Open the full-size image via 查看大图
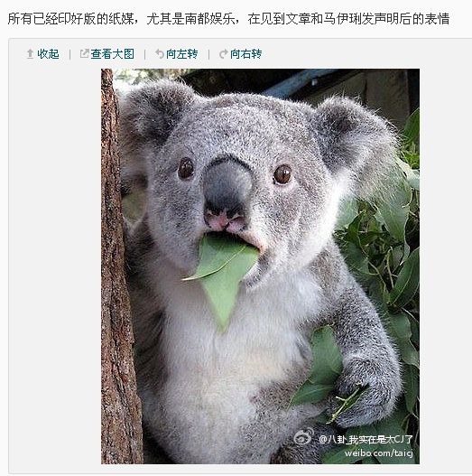Viewport: 472px width, 476px height. (x=112, y=54)
